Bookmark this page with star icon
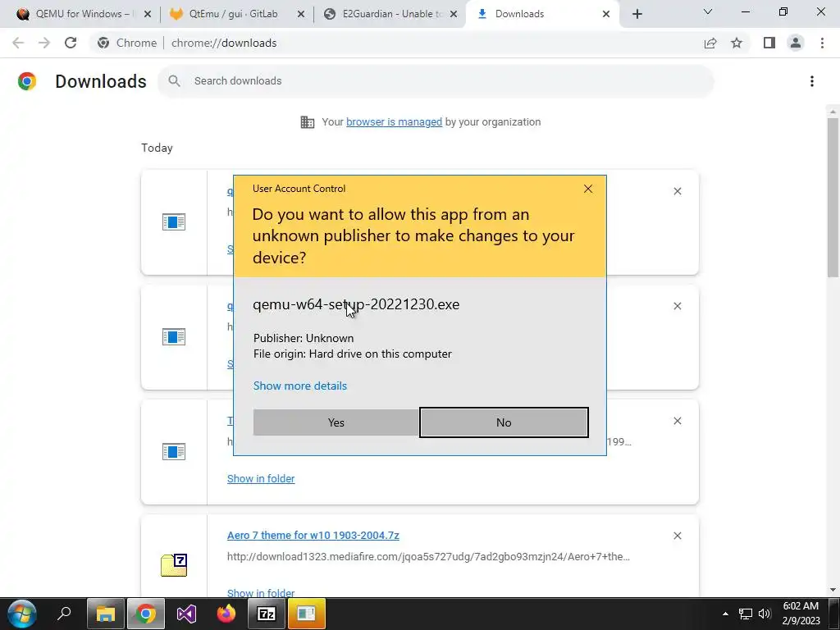The image size is (840, 630). click(737, 43)
